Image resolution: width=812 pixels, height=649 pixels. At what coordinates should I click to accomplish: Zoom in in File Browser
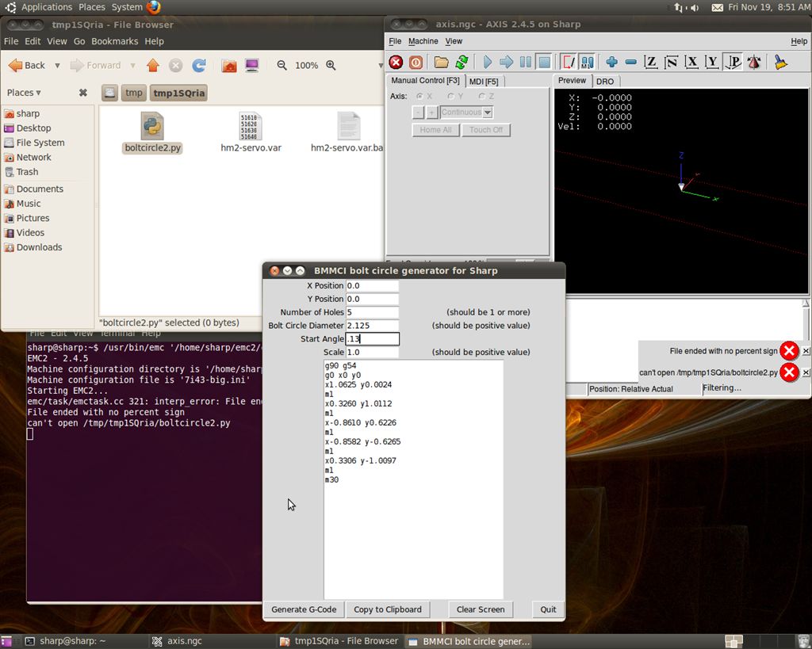point(331,65)
